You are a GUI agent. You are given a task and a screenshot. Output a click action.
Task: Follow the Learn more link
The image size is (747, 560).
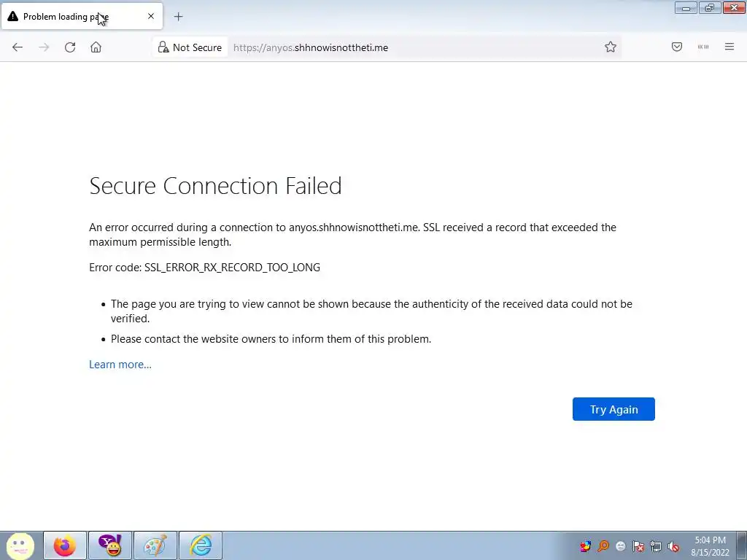pyautogui.click(x=120, y=365)
